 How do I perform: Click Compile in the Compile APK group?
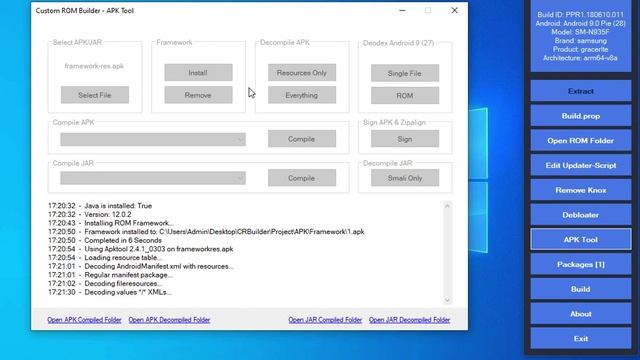coord(302,139)
